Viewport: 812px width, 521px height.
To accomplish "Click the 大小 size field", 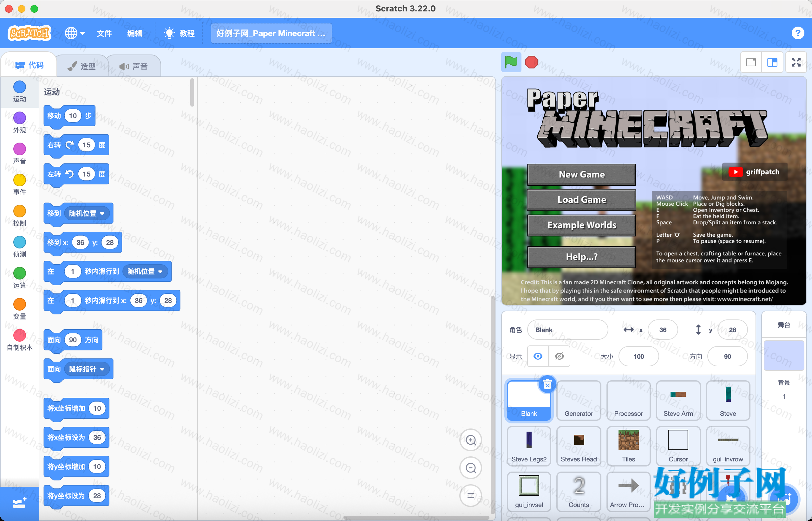I will coord(638,356).
